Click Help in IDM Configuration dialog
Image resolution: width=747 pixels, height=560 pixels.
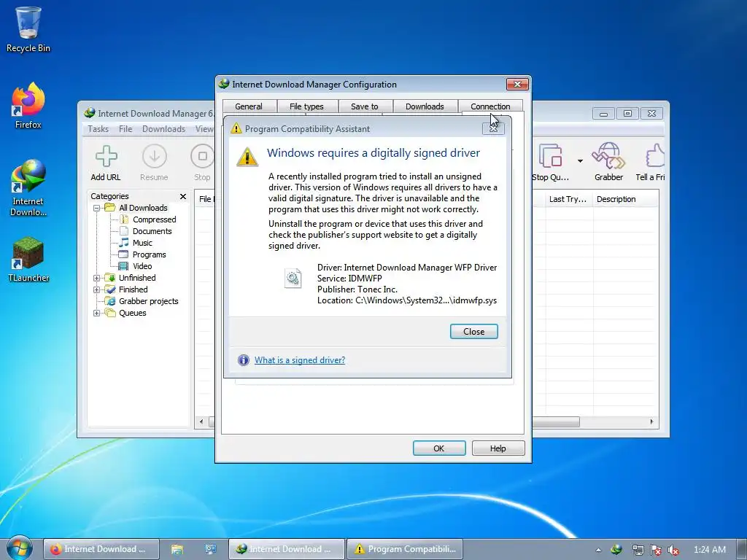[x=498, y=448]
